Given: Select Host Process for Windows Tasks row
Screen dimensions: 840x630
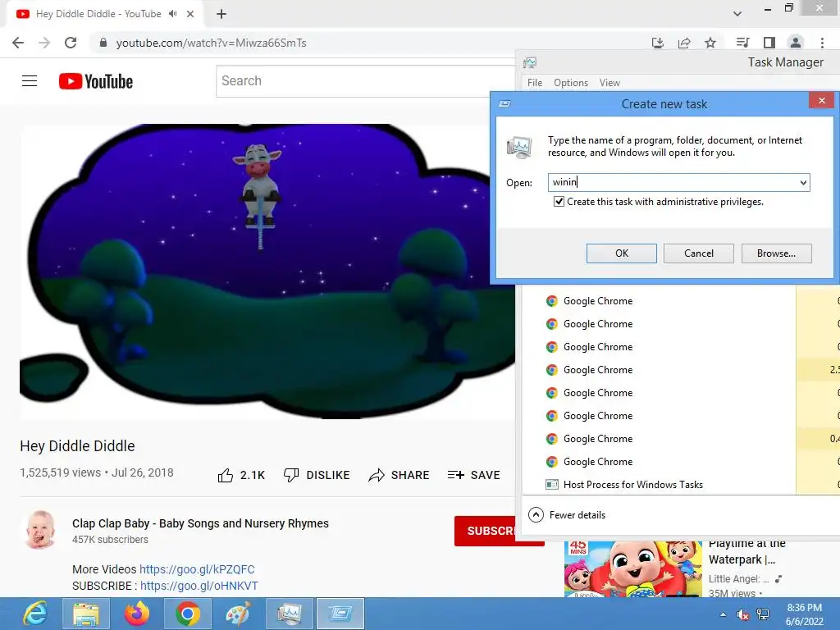Looking at the screenshot, I should tap(658, 485).
